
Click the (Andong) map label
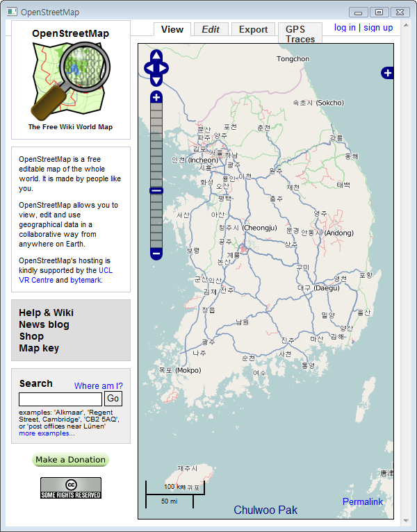click(x=339, y=233)
